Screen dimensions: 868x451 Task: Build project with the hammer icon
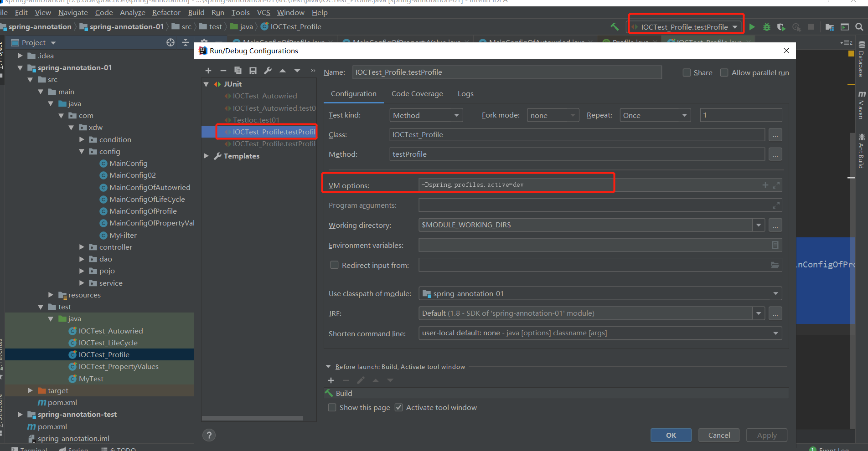click(x=615, y=27)
